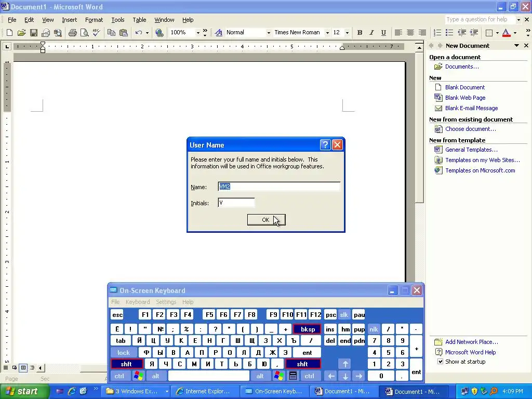Viewport: 532px width, 399px height.
Task: Open the Keyboard menu in On-Screen Keyboard
Action: tap(137, 302)
